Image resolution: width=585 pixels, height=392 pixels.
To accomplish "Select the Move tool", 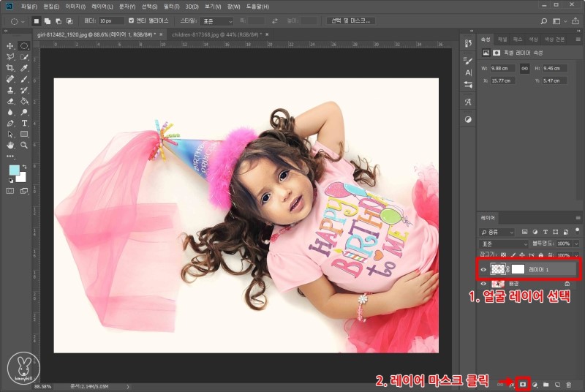I will point(10,45).
